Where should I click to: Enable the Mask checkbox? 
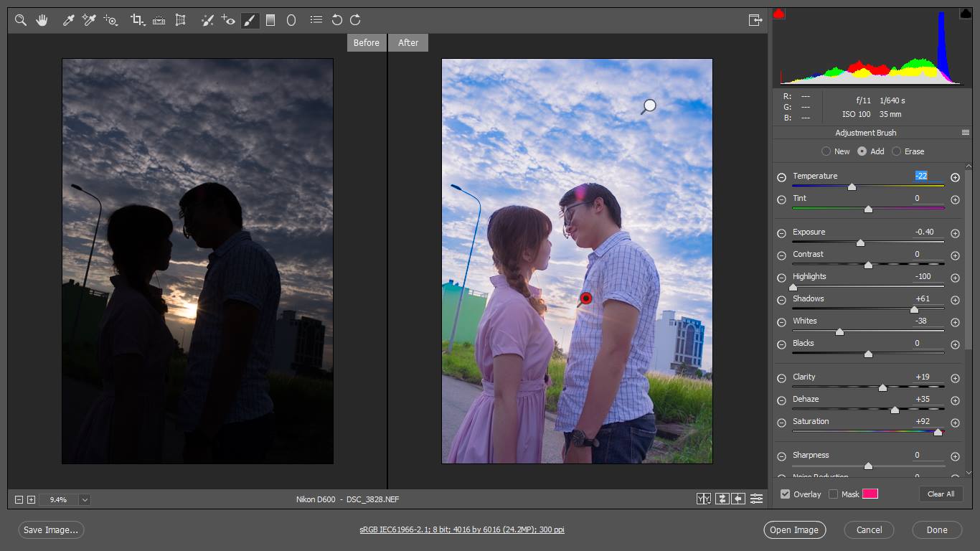833,494
